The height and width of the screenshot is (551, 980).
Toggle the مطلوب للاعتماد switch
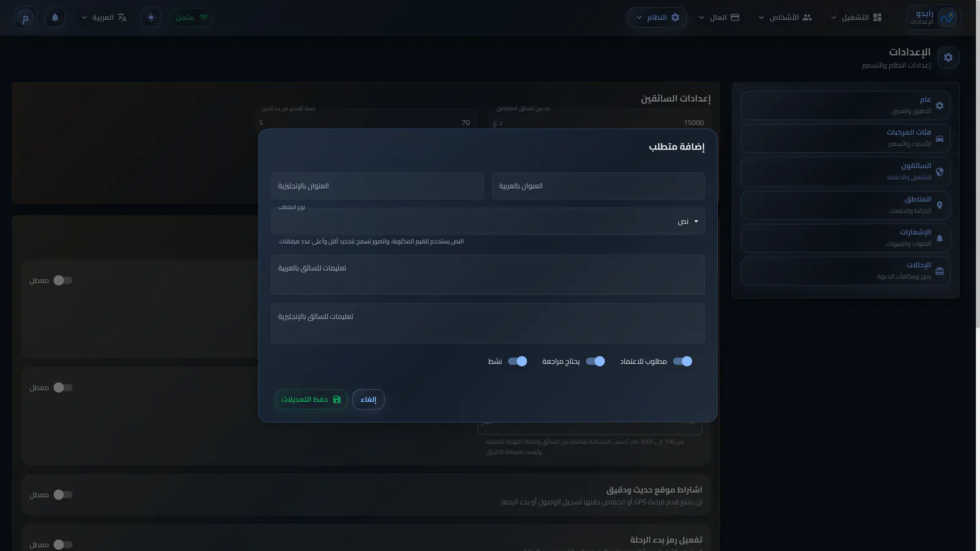click(682, 361)
